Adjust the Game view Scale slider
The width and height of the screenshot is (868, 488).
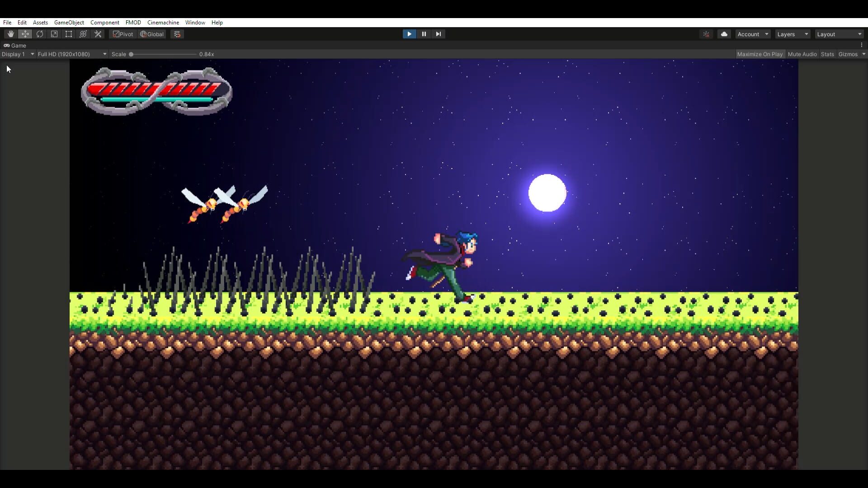click(131, 54)
